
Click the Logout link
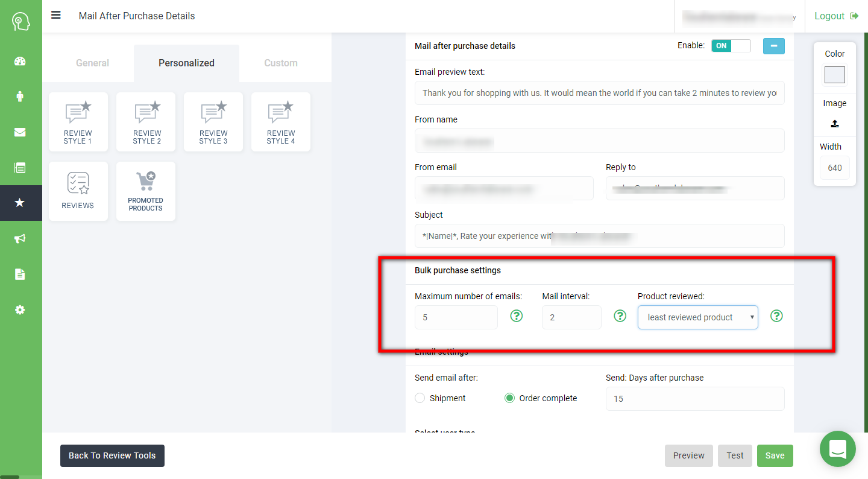click(x=836, y=16)
